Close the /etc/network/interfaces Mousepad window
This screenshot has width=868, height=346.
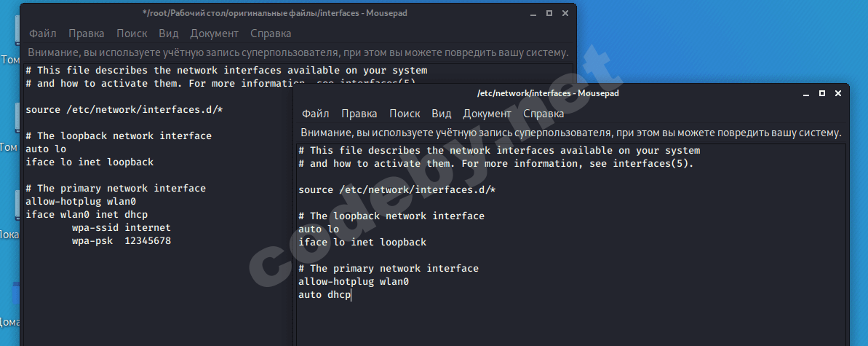(x=837, y=93)
